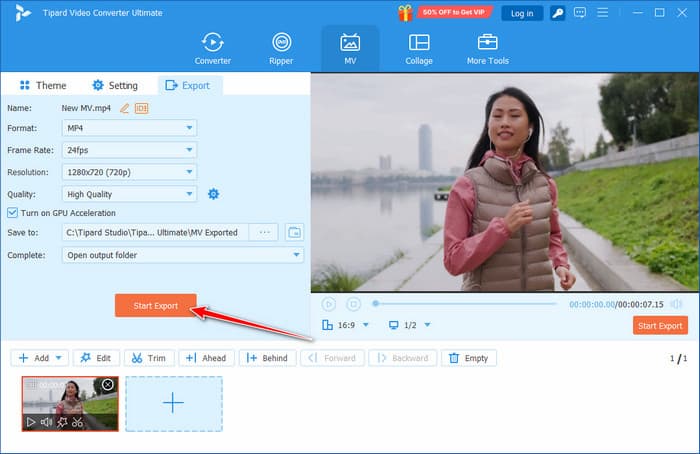Toggle the GPU Acceleration checkbox
Screen dimensions: 700x454
(13, 213)
